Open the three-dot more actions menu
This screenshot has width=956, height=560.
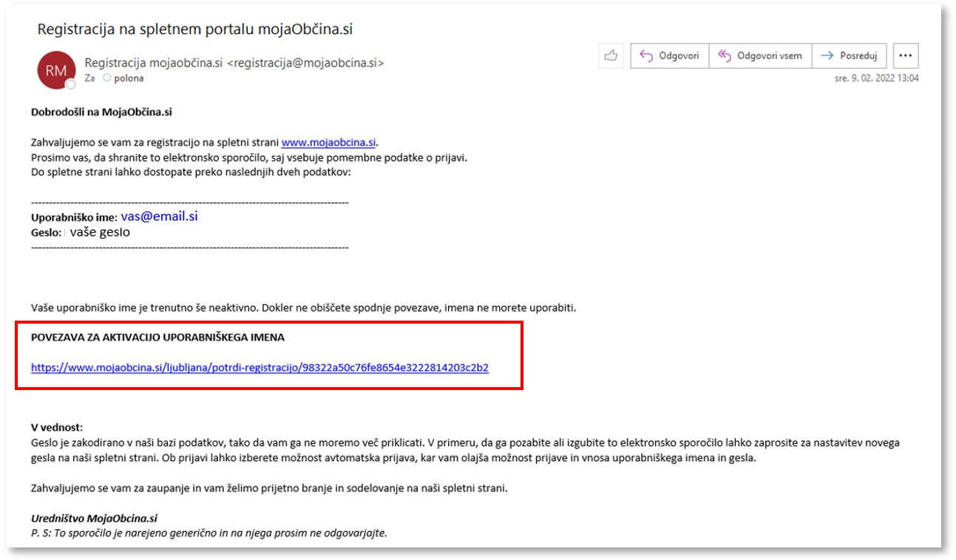tap(906, 55)
